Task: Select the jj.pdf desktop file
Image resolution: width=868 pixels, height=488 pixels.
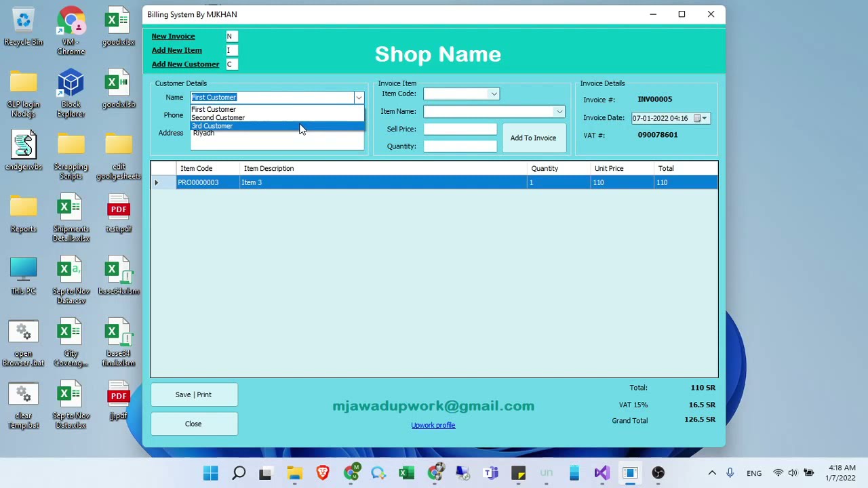Action: tap(118, 401)
